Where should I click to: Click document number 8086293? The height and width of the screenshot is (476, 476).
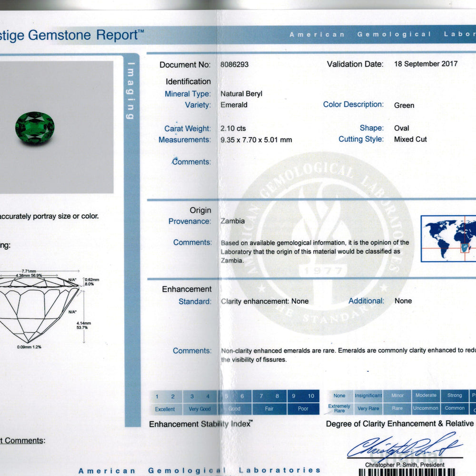pos(234,65)
